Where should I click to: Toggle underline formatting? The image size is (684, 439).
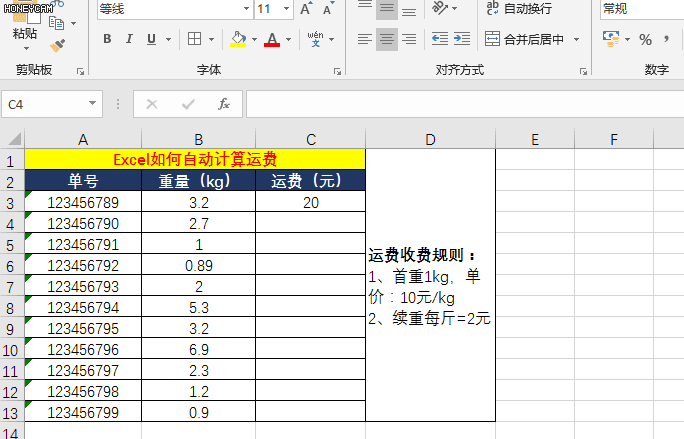[x=151, y=39]
